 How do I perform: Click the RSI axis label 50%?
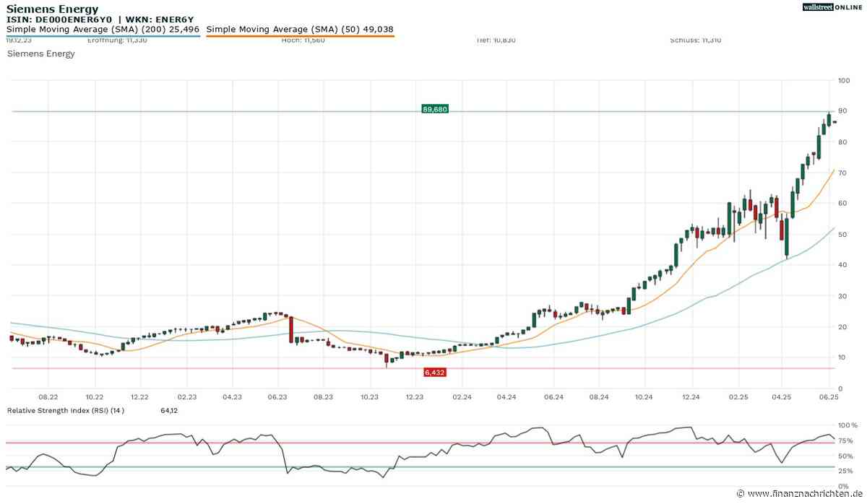point(845,456)
